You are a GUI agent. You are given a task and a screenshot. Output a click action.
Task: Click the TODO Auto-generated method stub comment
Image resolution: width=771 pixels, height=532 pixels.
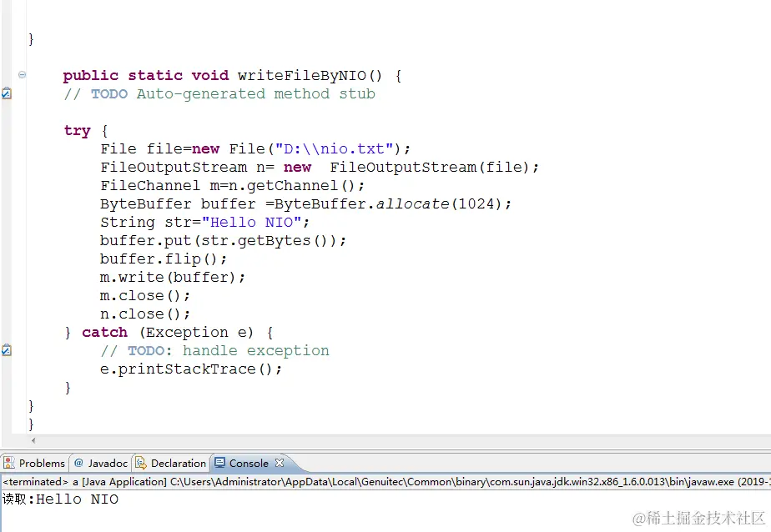[219, 94]
